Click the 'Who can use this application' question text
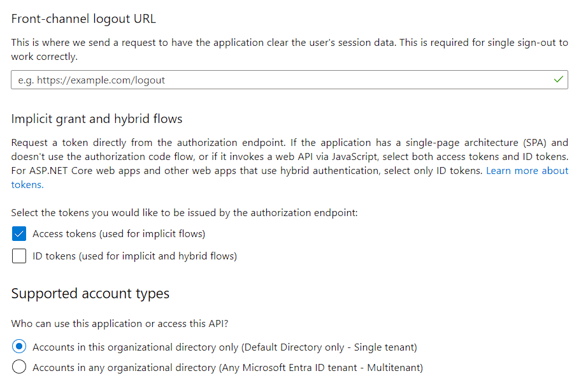 (x=120, y=324)
